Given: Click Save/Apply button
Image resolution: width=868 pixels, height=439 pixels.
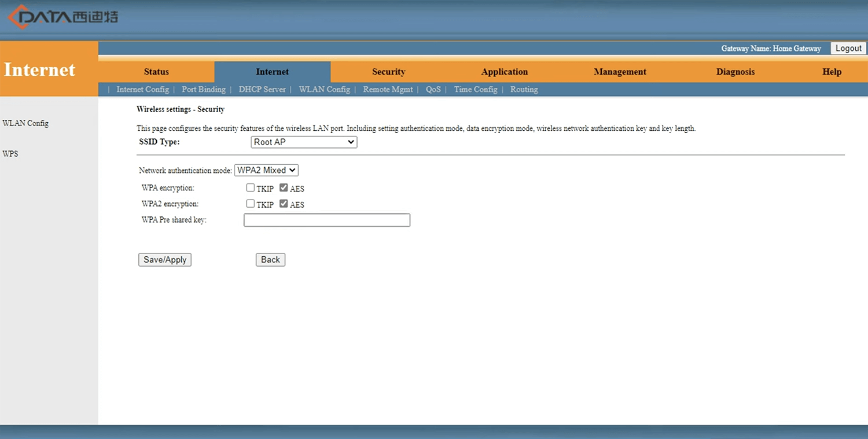Looking at the screenshot, I should pos(165,260).
